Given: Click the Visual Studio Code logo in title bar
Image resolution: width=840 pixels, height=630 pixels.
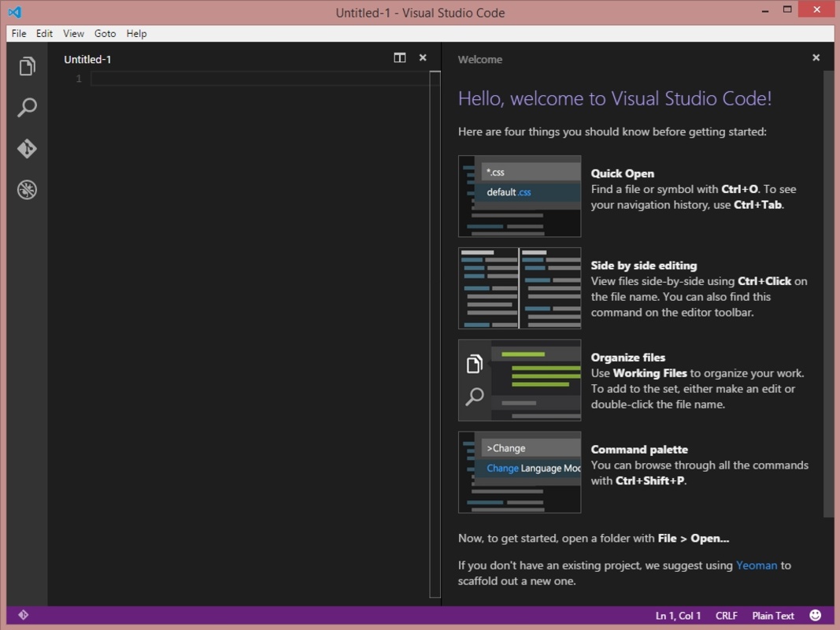Looking at the screenshot, I should point(14,12).
